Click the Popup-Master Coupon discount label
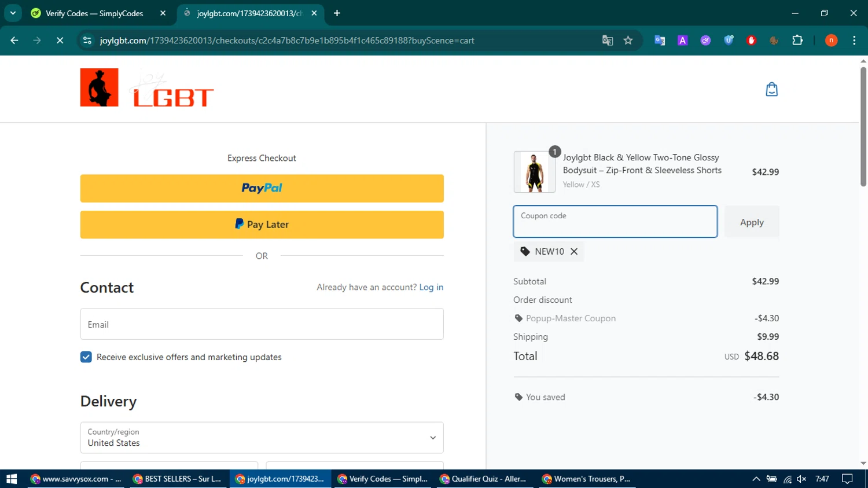 point(571,318)
